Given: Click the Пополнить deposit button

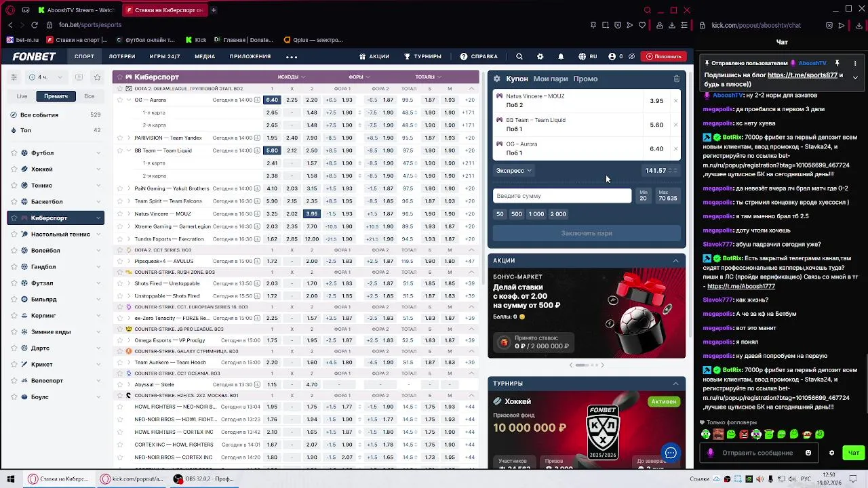Looking at the screenshot, I should pos(663,56).
